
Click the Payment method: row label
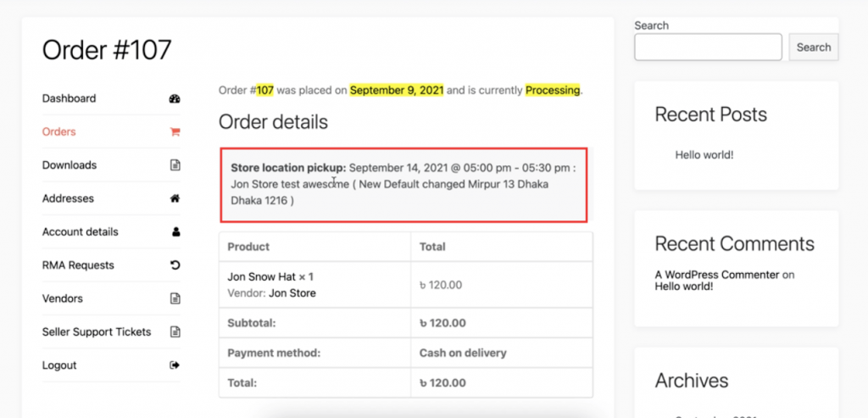pos(274,353)
